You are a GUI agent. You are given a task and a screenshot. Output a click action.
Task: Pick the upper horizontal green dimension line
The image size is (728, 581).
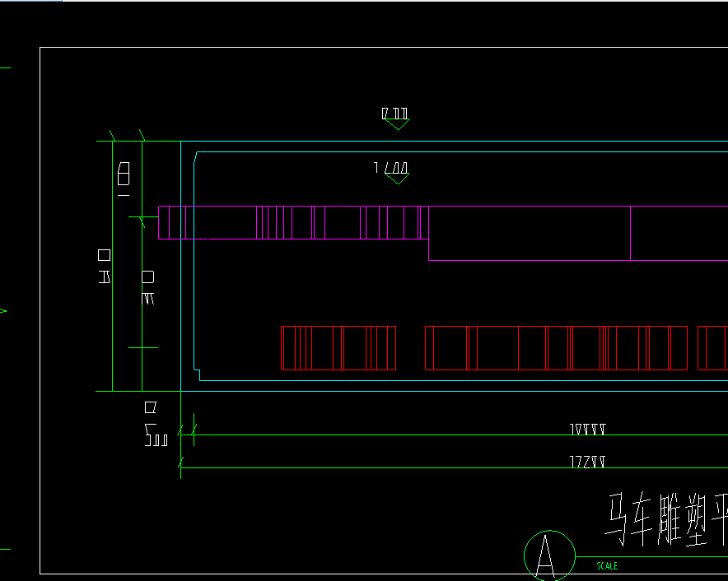pyautogui.click(x=454, y=435)
